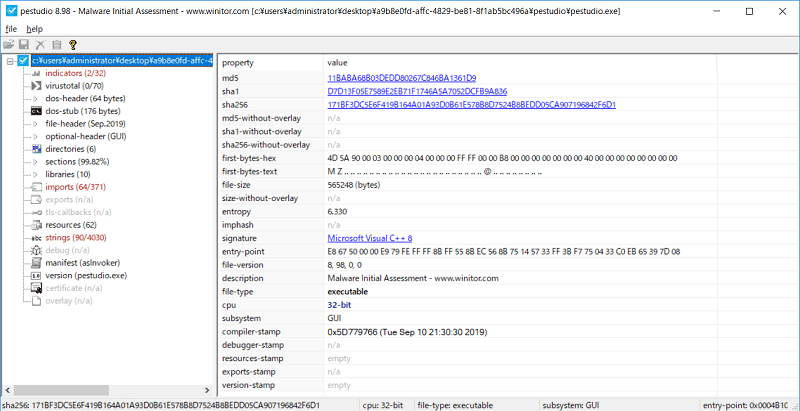Open the md5 hash link

(x=402, y=78)
